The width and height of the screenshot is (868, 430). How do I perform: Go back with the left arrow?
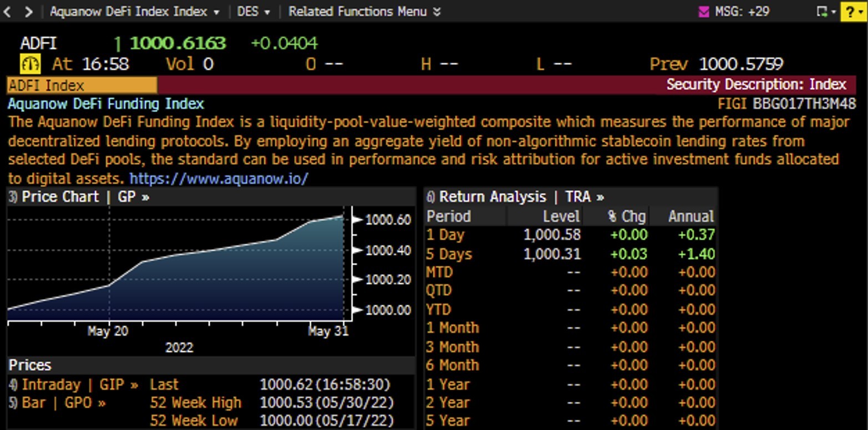tap(7, 11)
